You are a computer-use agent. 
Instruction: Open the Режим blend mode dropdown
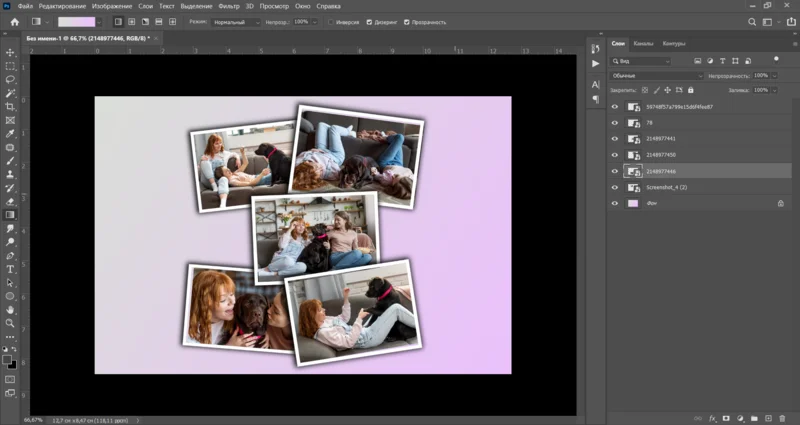[x=236, y=21]
